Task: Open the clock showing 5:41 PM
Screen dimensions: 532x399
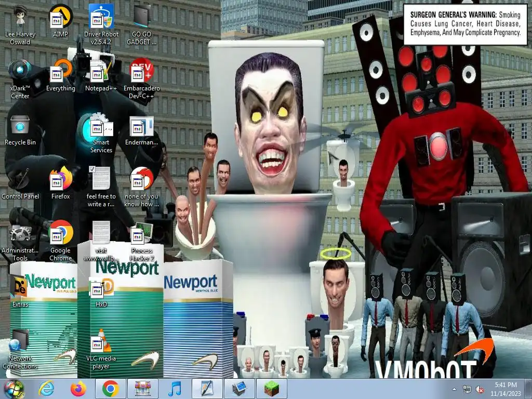Action: tap(506, 389)
